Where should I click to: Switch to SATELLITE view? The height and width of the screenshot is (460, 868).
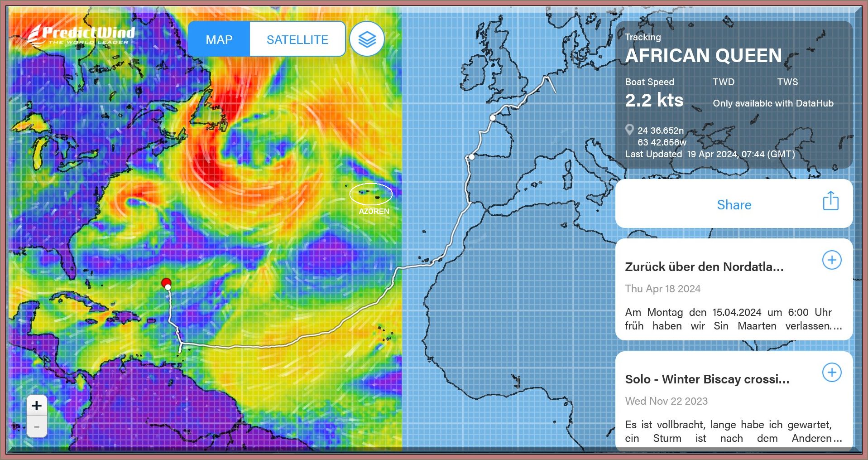tap(297, 39)
